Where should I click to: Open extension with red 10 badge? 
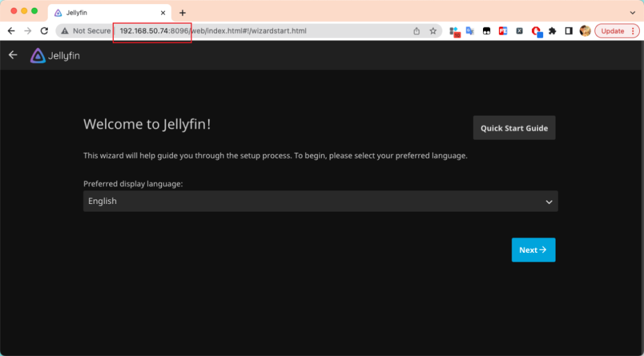pos(454,32)
